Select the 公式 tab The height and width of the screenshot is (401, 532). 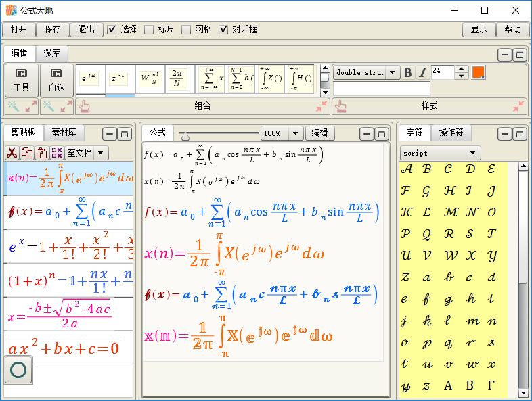(158, 132)
